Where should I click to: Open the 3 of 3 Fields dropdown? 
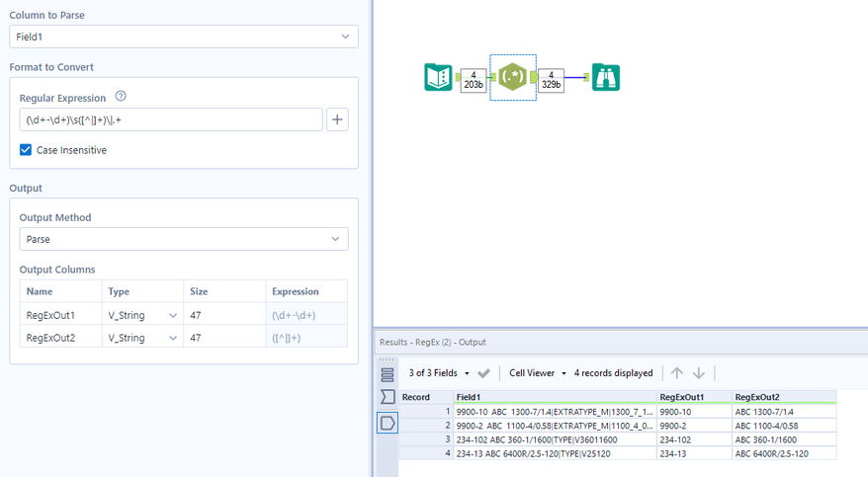tap(439, 373)
